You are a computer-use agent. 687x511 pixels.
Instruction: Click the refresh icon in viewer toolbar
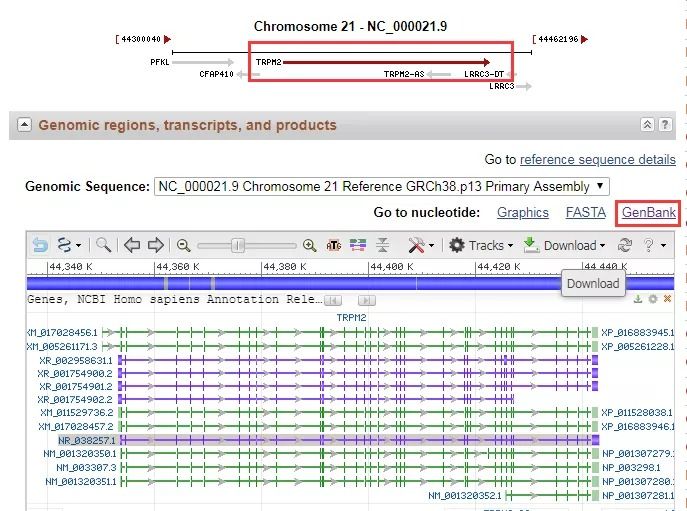(625, 245)
